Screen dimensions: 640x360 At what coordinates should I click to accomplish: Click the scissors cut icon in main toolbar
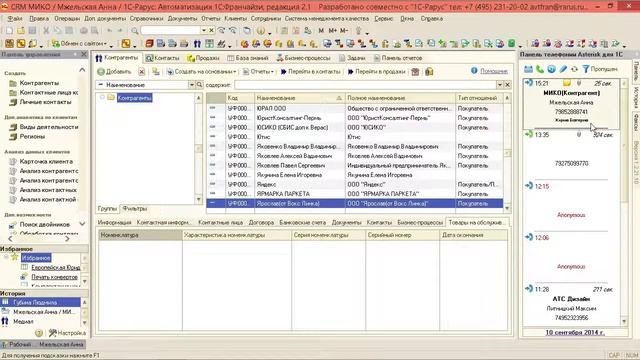coord(46,31)
